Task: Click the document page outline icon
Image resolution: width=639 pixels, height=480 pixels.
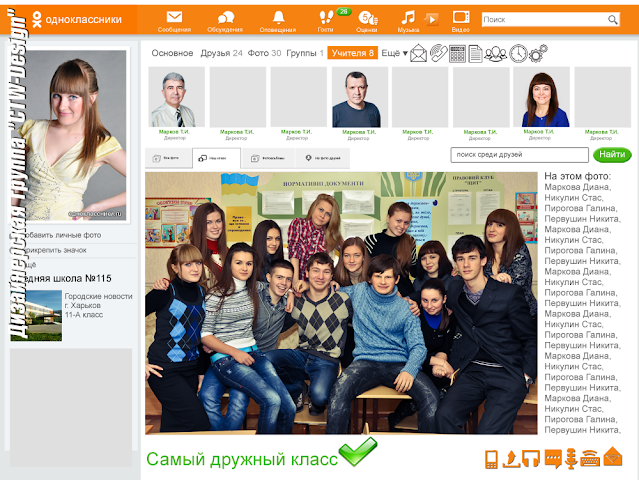Action: [475, 54]
